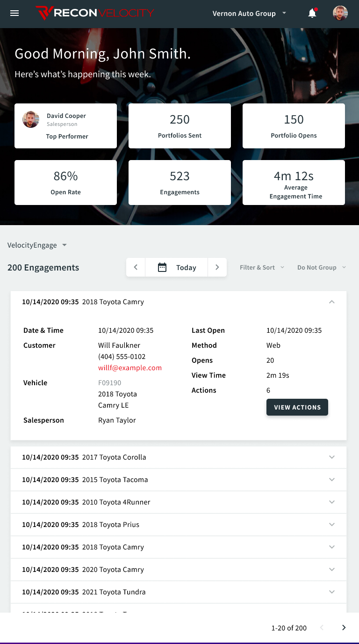Screen dimensions: 359x644
Task: Open the hamburger navigation menu
Action: pyautogui.click(x=14, y=13)
